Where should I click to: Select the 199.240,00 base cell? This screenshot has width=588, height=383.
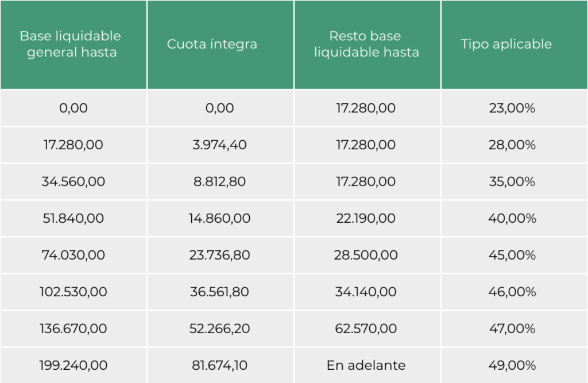click(73, 365)
